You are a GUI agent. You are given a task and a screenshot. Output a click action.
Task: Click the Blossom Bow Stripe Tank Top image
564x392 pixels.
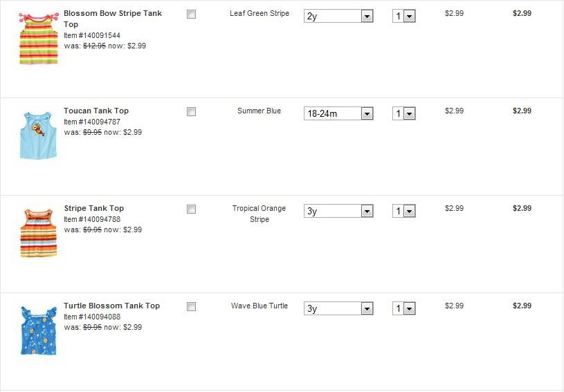pyautogui.click(x=39, y=39)
